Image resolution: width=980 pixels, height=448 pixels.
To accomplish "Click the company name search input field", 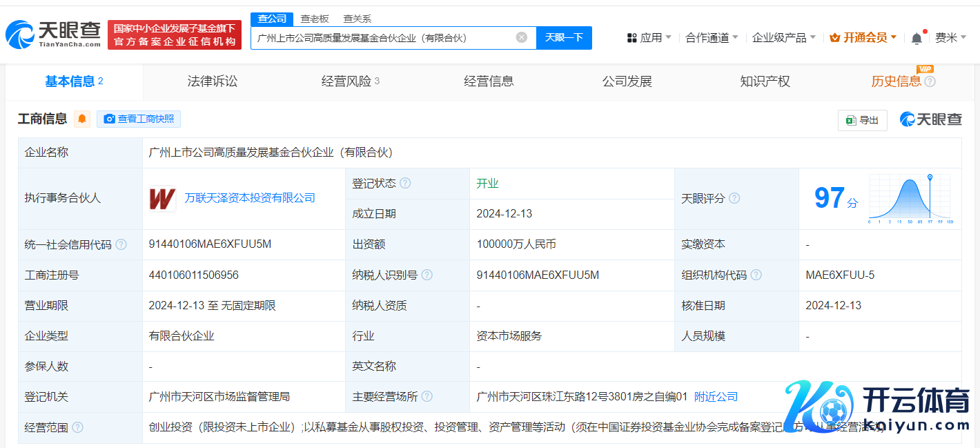I will 383,38.
